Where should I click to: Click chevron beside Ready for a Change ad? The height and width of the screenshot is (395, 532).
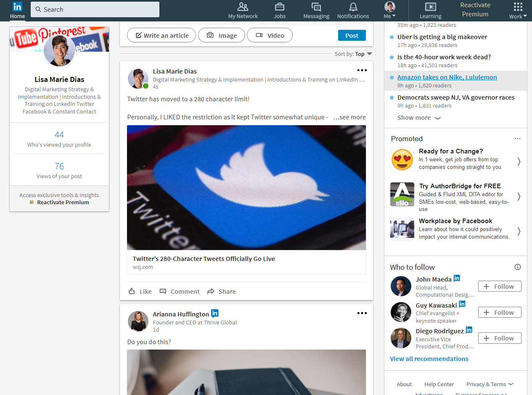(x=519, y=161)
